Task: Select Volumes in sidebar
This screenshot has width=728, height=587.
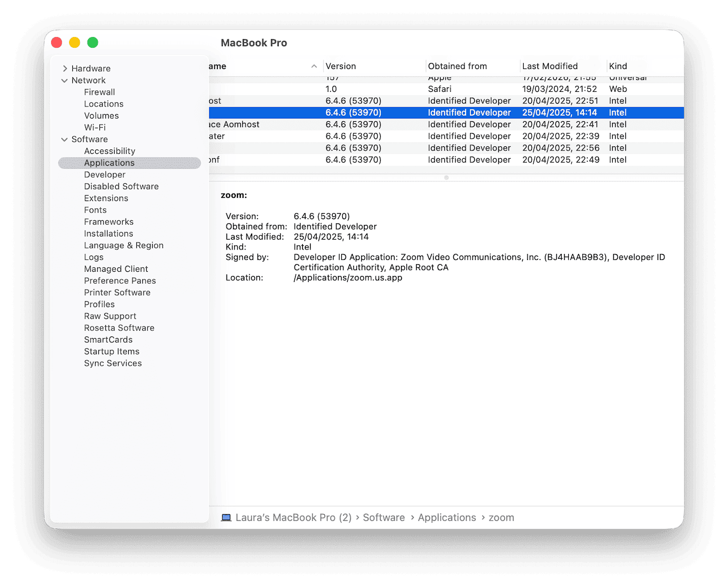Action: pos(102,116)
